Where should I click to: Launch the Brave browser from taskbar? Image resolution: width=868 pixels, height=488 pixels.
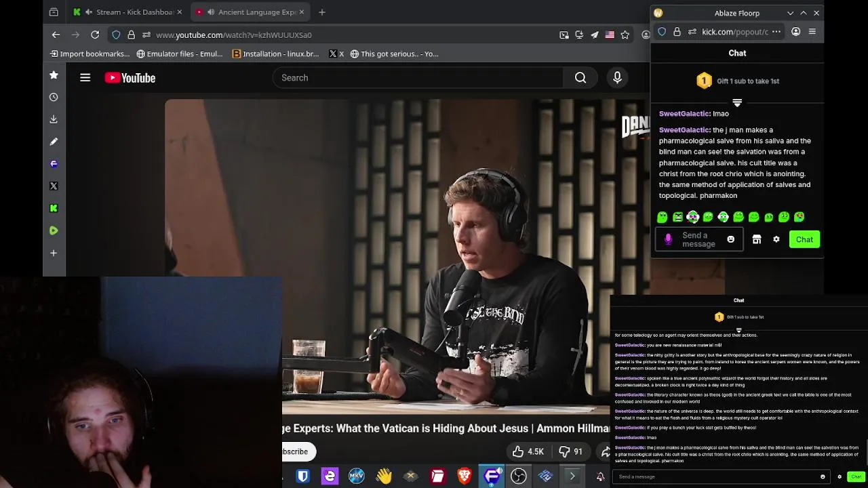click(465, 476)
